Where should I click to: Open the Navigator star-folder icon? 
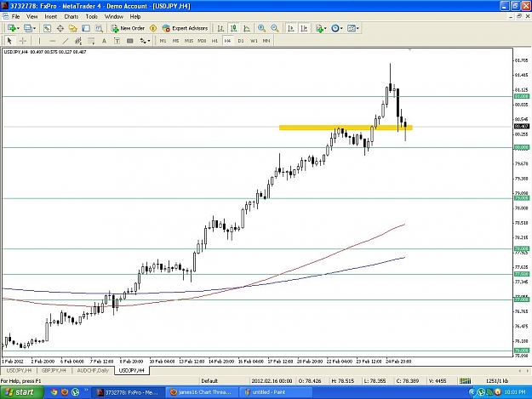72,28
